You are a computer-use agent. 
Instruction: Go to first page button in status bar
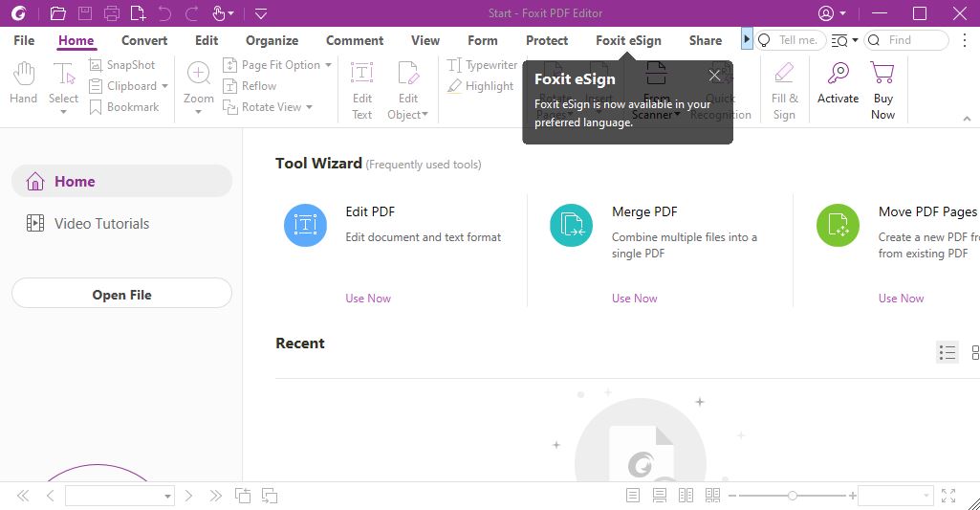pos(23,497)
